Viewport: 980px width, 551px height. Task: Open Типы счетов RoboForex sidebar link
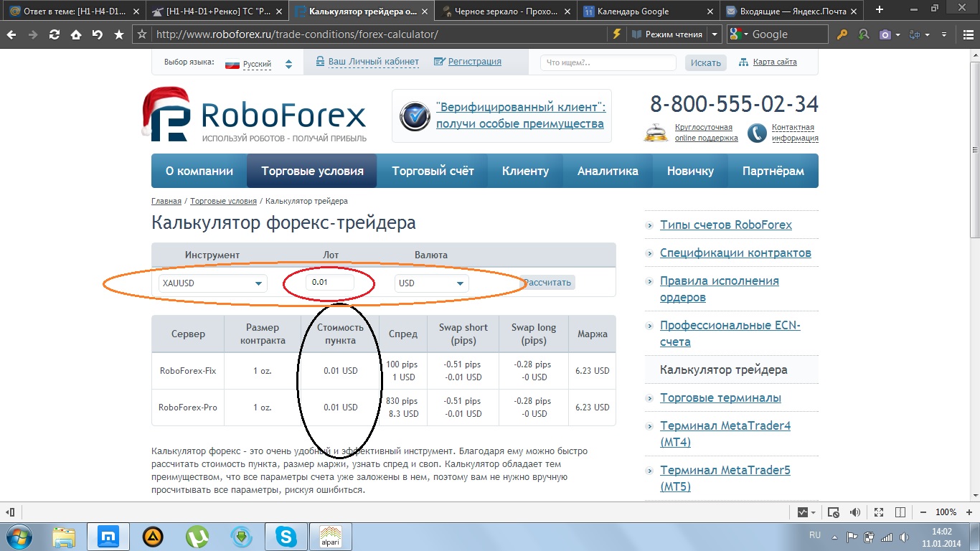[726, 225]
